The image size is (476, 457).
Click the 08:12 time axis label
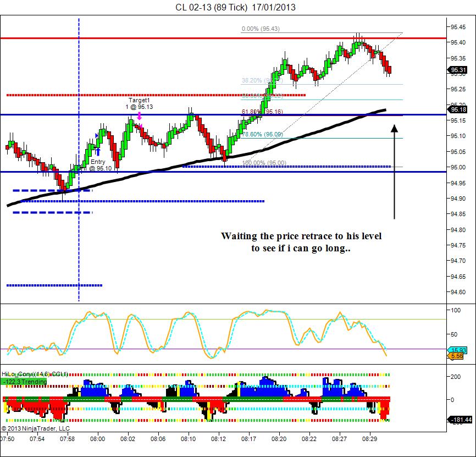[x=218, y=439]
